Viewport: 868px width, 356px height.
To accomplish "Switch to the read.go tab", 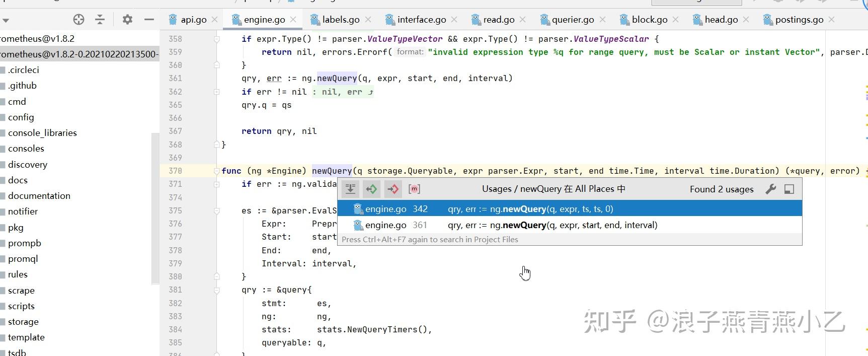I will click(499, 20).
